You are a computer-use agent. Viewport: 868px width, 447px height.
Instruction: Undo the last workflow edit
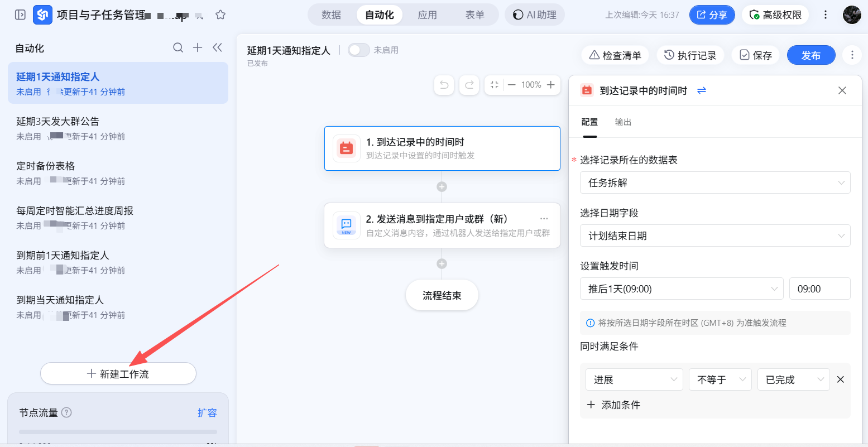pyautogui.click(x=444, y=85)
